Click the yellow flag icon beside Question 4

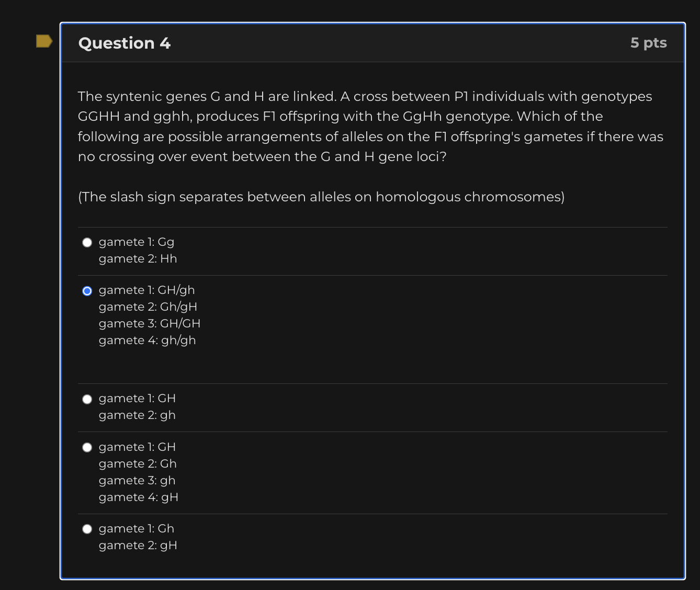point(44,41)
